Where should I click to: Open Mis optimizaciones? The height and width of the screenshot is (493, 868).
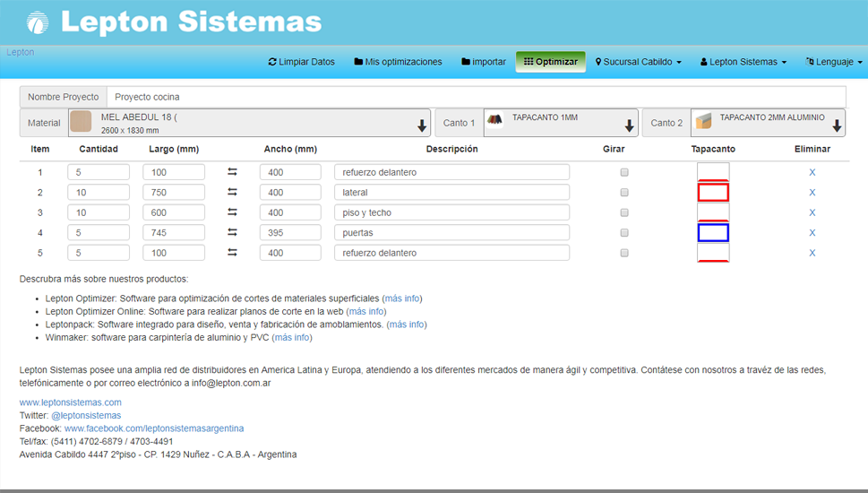click(398, 62)
